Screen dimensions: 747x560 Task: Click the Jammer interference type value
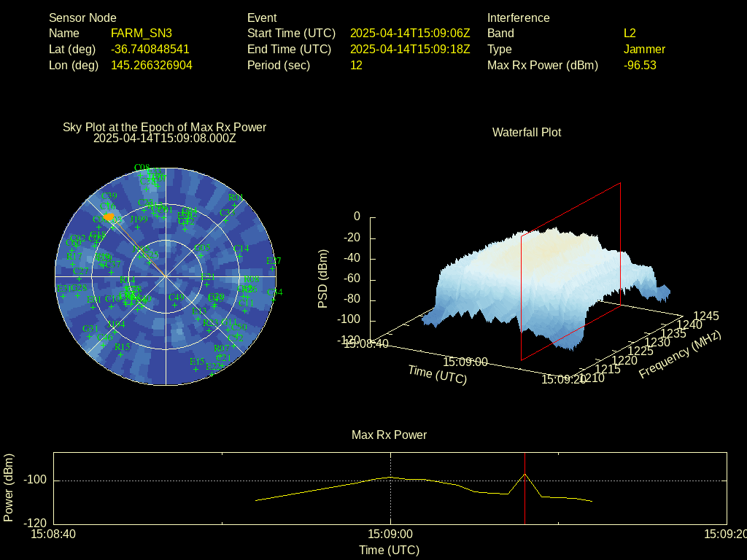pyautogui.click(x=644, y=49)
